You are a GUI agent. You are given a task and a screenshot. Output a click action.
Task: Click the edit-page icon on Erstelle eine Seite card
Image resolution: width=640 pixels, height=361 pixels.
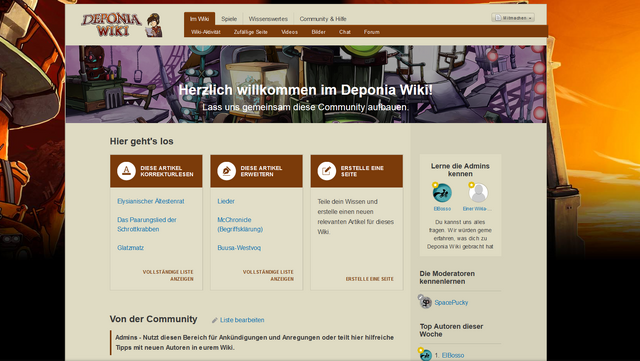click(x=327, y=171)
